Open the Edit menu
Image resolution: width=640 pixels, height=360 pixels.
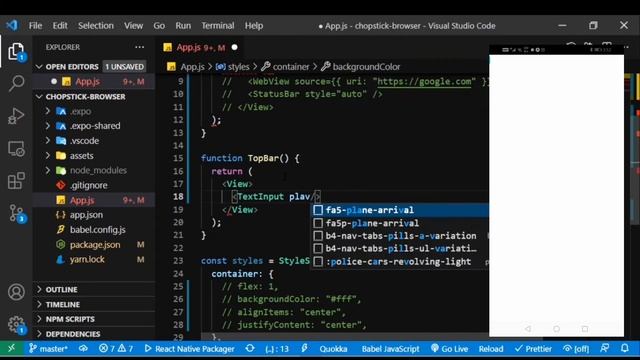(x=60, y=25)
